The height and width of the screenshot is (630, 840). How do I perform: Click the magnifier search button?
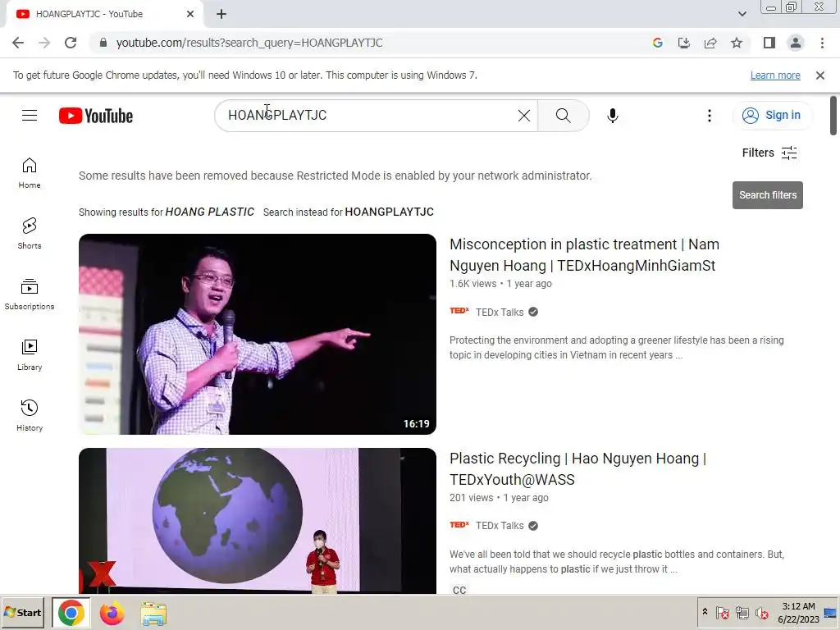(x=563, y=115)
